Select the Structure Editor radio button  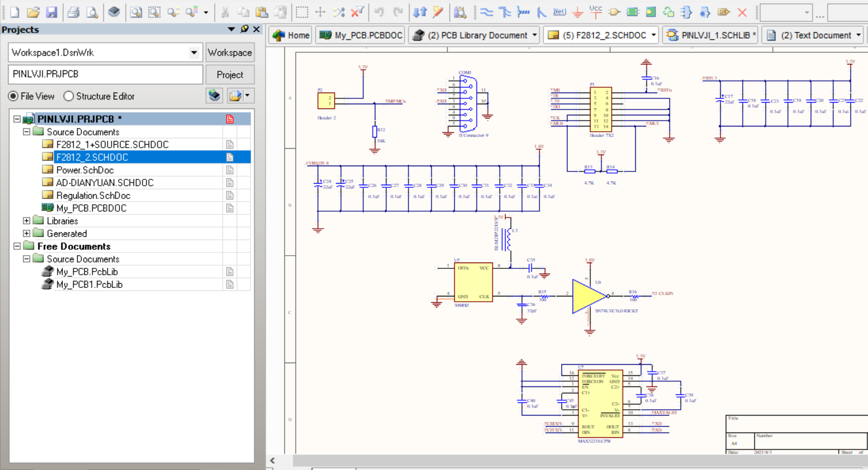point(68,96)
